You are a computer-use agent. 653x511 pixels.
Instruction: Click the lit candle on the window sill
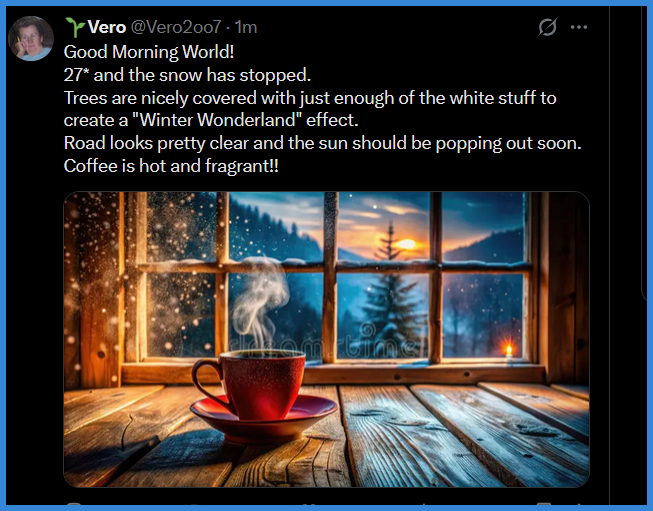508,350
